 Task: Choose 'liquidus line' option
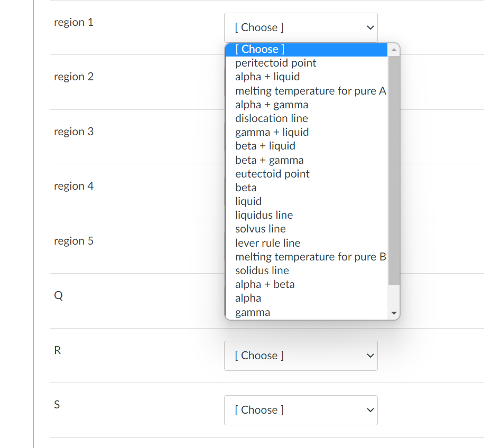[x=307, y=215]
